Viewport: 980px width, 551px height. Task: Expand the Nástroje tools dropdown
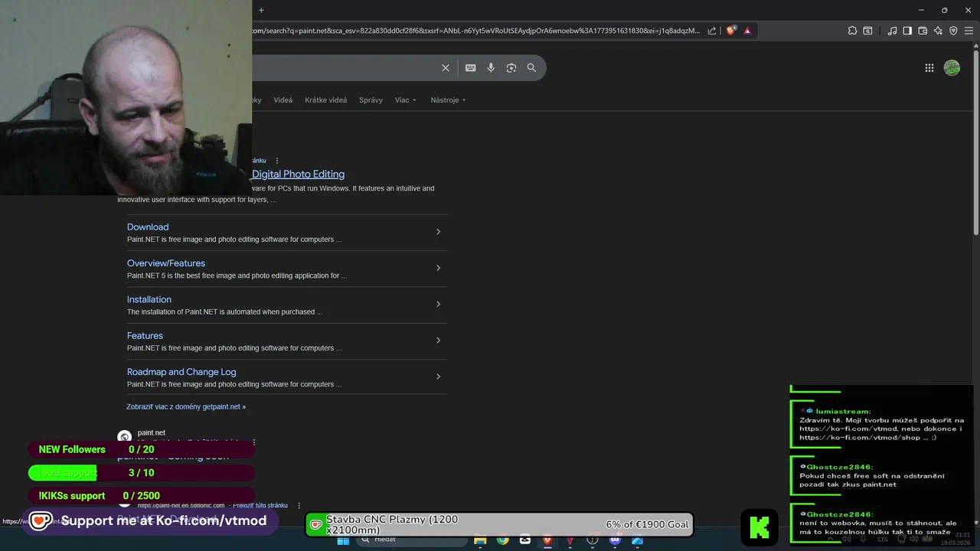pos(448,100)
